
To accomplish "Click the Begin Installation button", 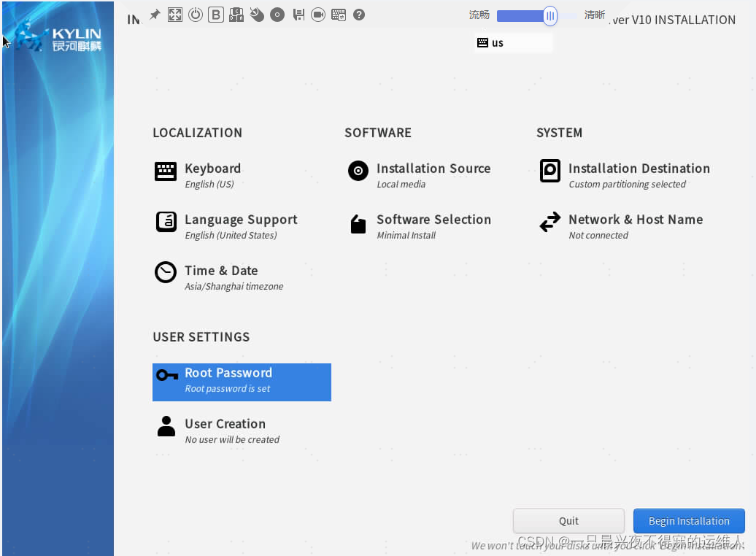I will 689,521.
